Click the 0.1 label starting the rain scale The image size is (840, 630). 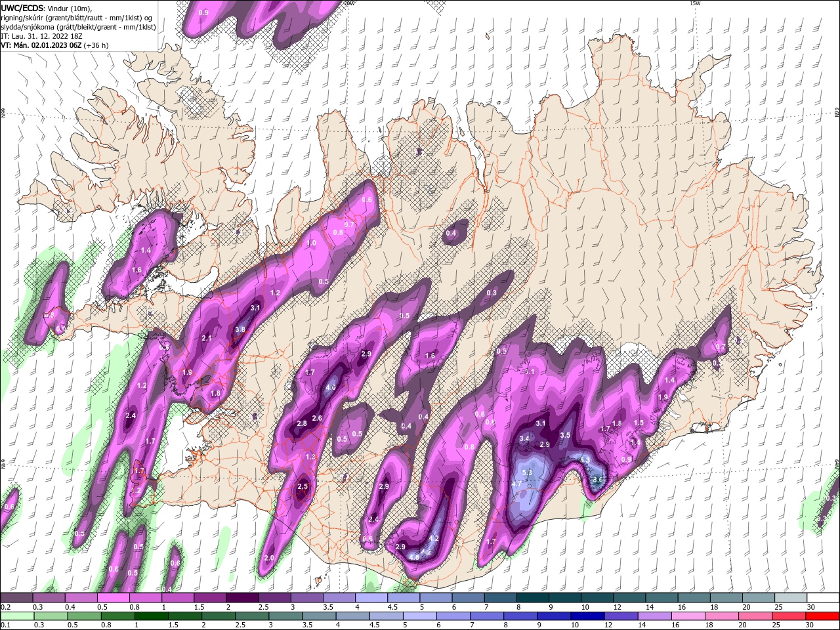point(6,625)
